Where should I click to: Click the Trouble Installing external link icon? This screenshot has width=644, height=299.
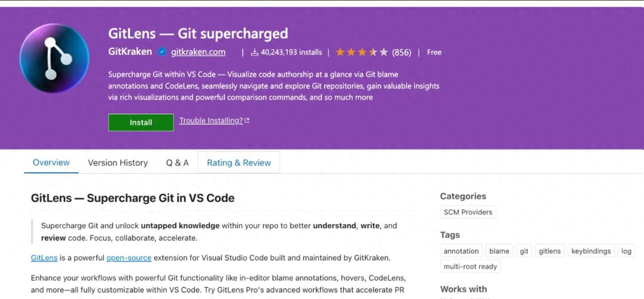(247, 121)
